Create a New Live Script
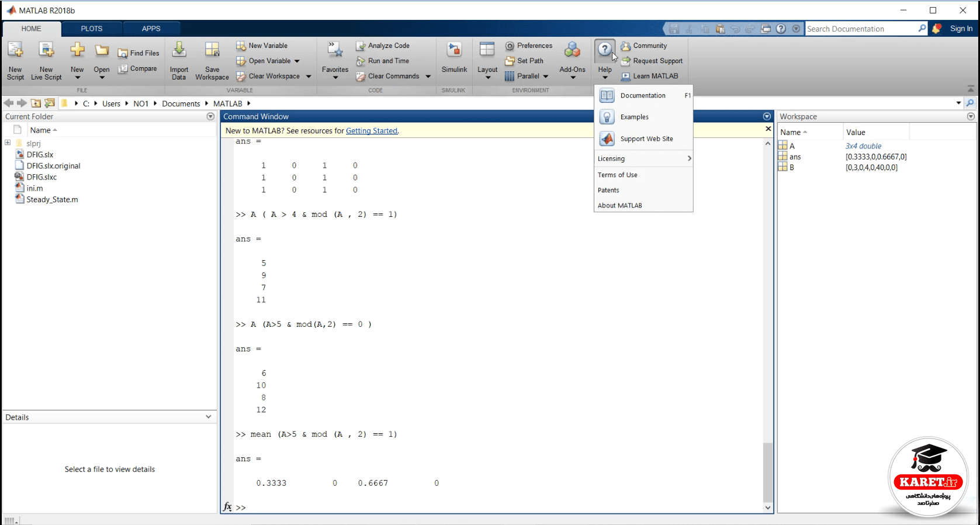The image size is (980, 525). (x=46, y=61)
